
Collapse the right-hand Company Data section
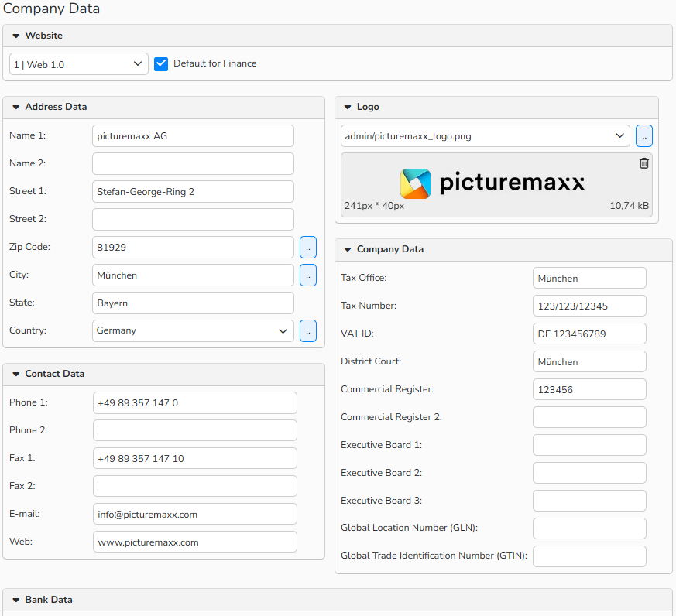(348, 249)
